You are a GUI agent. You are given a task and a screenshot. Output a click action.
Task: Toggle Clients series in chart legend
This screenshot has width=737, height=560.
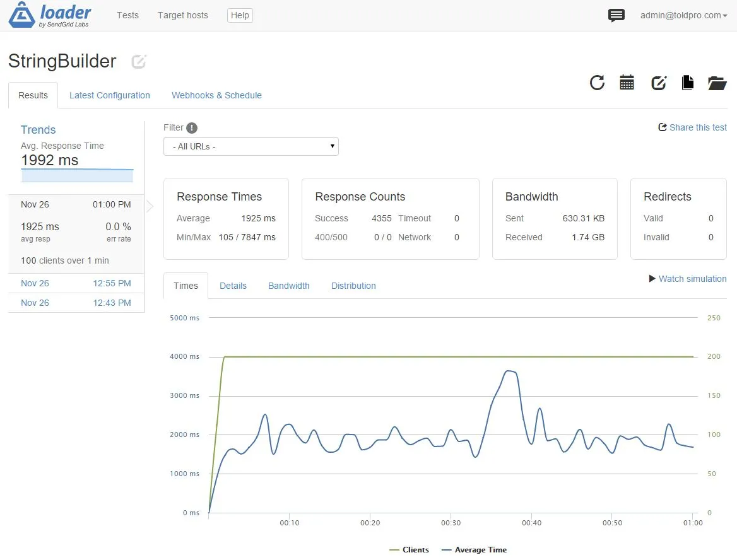(x=410, y=550)
